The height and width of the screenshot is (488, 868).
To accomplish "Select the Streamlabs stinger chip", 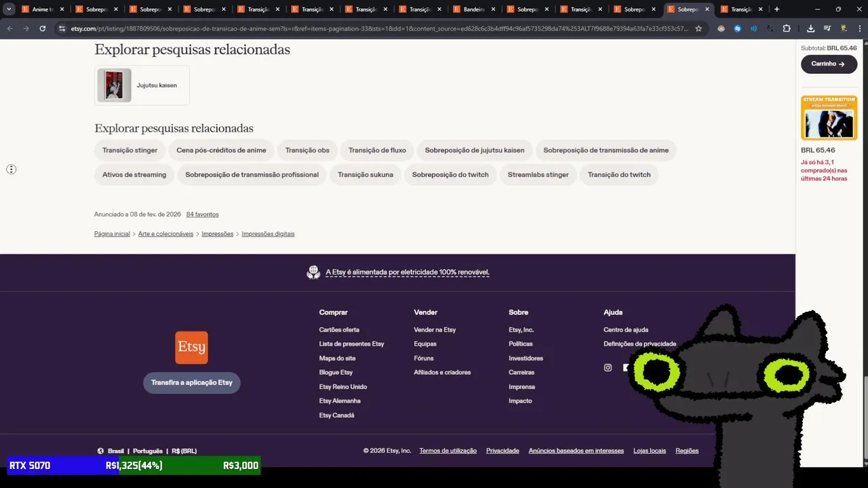I will 538,175.
